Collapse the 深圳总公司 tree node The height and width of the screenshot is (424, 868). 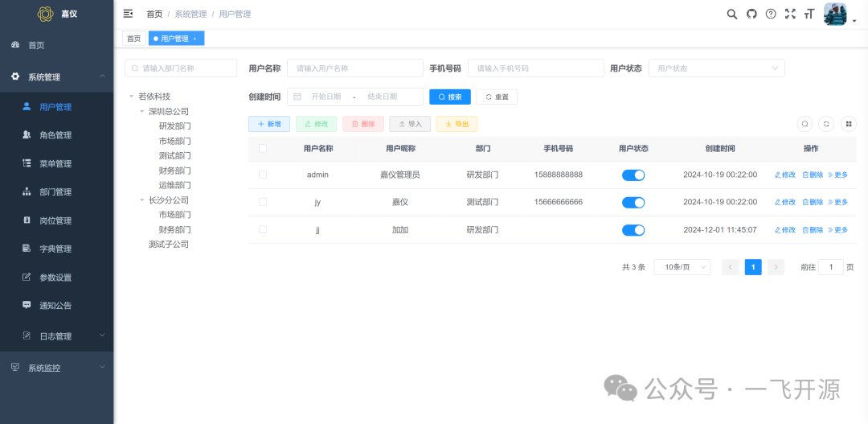pos(142,111)
